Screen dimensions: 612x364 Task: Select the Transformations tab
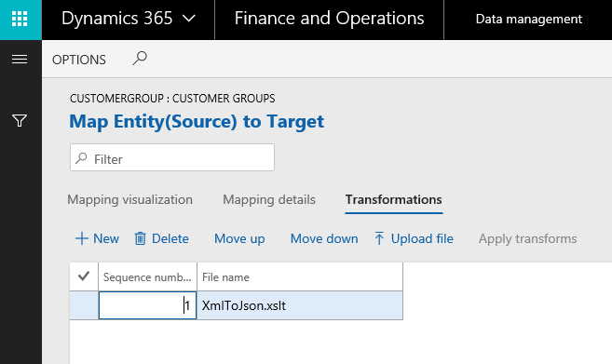[393, 200]
